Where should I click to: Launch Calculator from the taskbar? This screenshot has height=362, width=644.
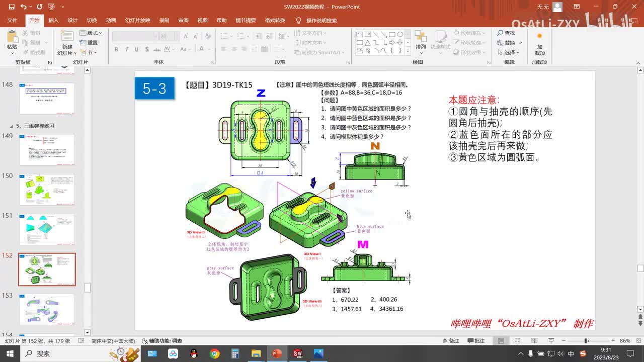(235, 353)
